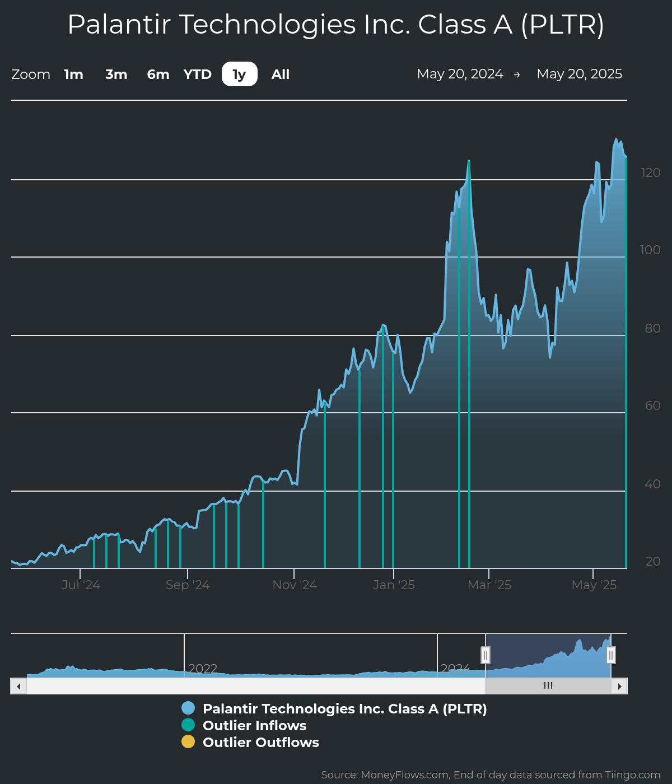This screenshot has width=672, height=784.
Task: Click the 60 price axis label
Action: point(652,406)
